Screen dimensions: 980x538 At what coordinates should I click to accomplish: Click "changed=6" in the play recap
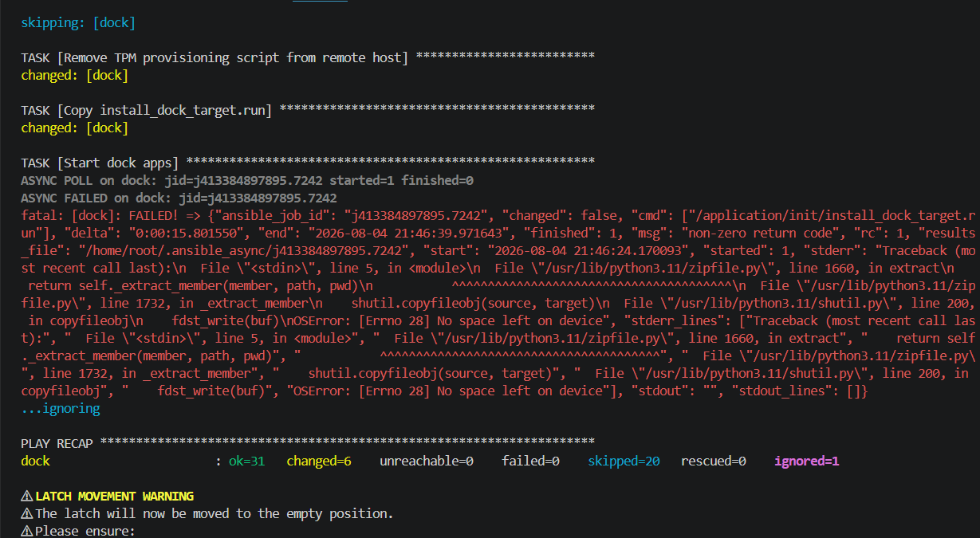coord(318,461)
